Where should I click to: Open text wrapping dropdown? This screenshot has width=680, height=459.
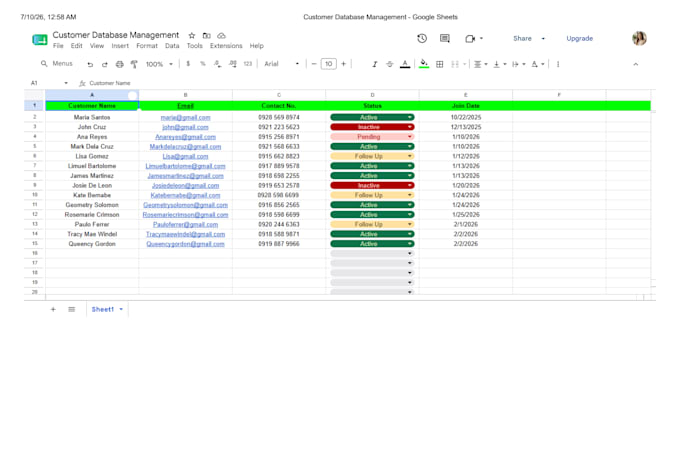[518, 64]
